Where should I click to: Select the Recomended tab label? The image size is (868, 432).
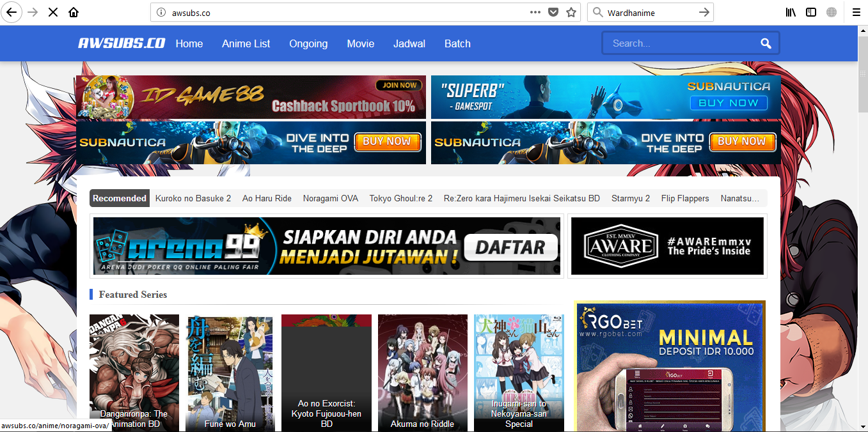tap(120, 198)
